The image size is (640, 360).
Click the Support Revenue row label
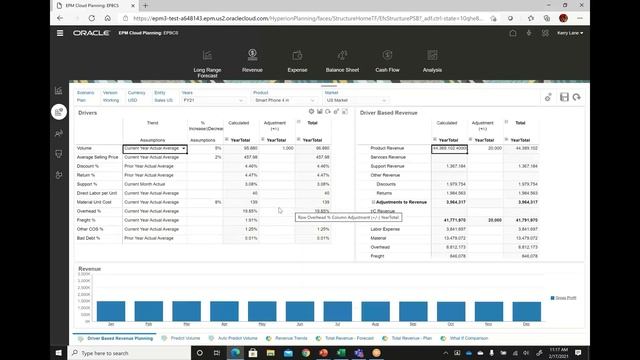387,166
